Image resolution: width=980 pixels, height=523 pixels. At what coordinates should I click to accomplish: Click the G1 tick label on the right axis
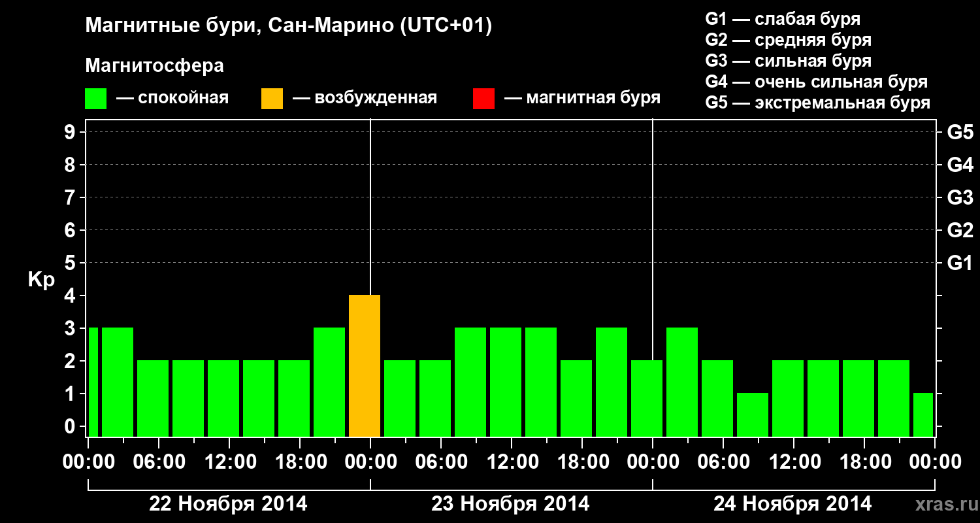960,263
